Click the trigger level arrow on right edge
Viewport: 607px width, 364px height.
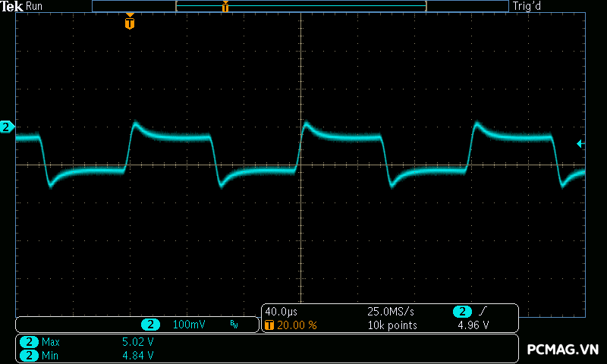[580, 143]
